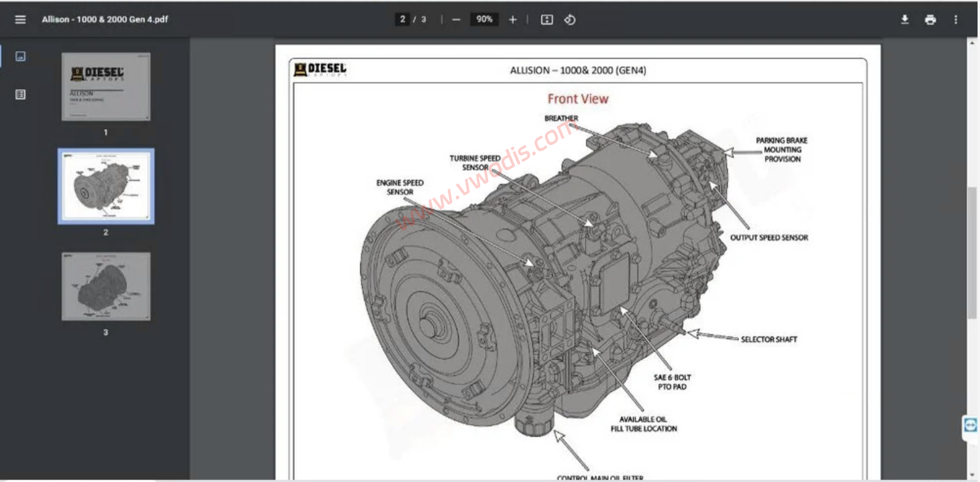Click 'AVAILABLE OIL FILL TUBE LOCATION' label
Viewport: 980px width, 482px height.
pos(644,424)
